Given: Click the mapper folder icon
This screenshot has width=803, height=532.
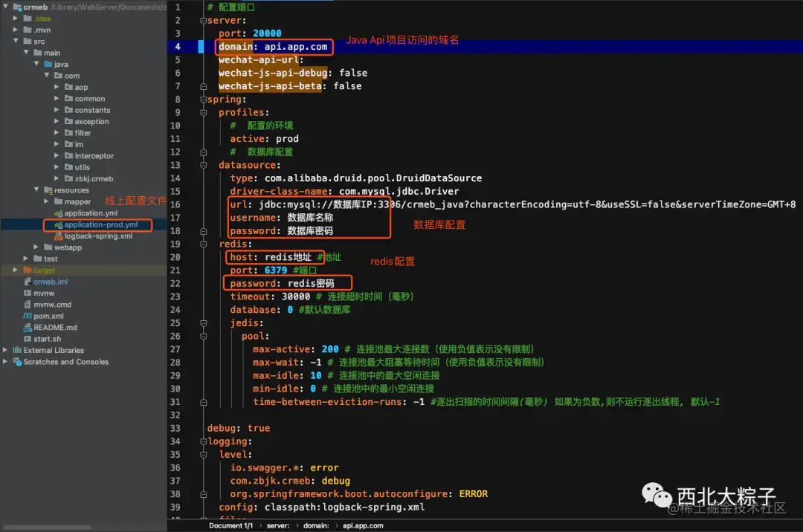Looking at the screenshot, I should click(59, 201).
